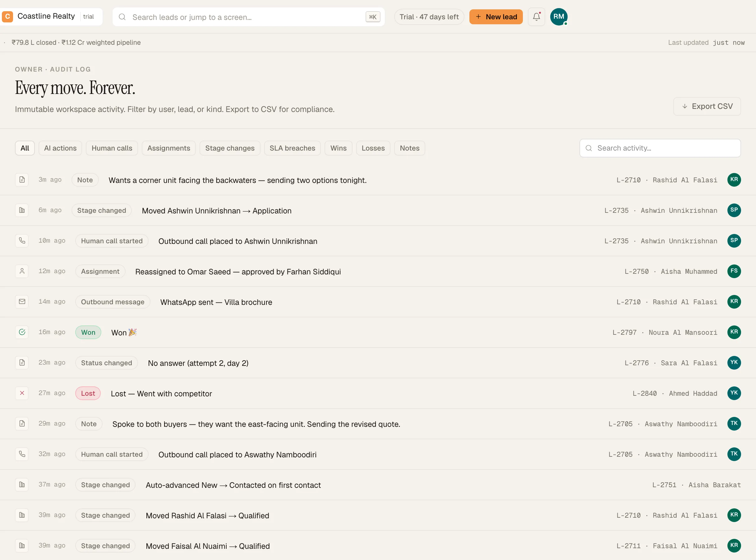Filter by Stage changes
This screenshot has width=756, height=560.
230,148
